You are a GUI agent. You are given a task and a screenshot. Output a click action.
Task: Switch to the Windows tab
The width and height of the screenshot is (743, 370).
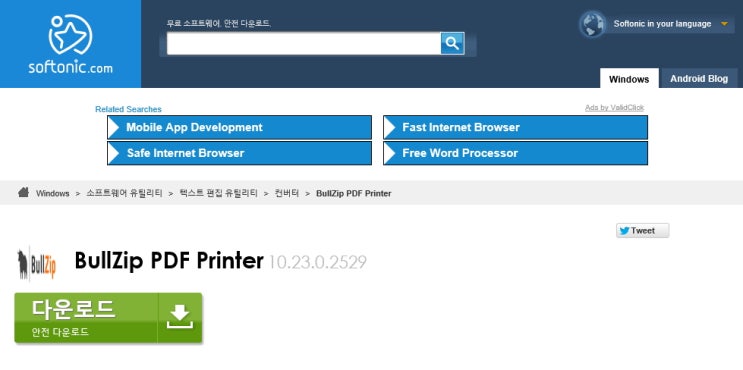click(x=629, y=79)
